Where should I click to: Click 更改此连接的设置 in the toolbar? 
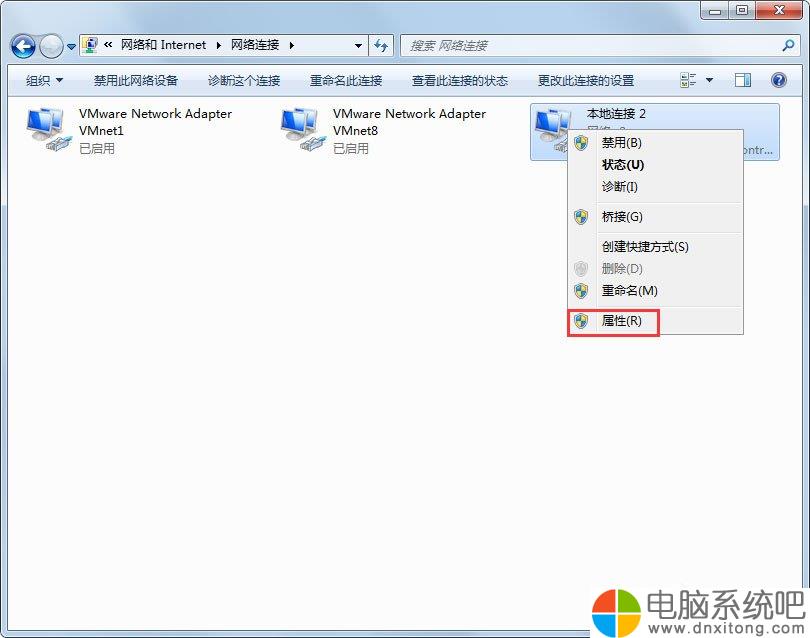point(586,81)
